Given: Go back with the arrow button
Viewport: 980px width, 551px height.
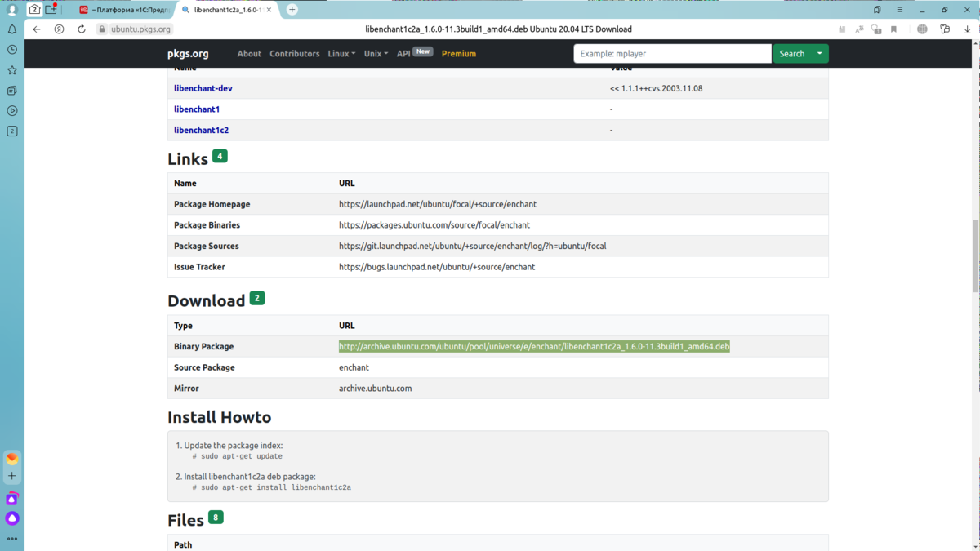Looking at the screenshot, I should coord(37,29).
